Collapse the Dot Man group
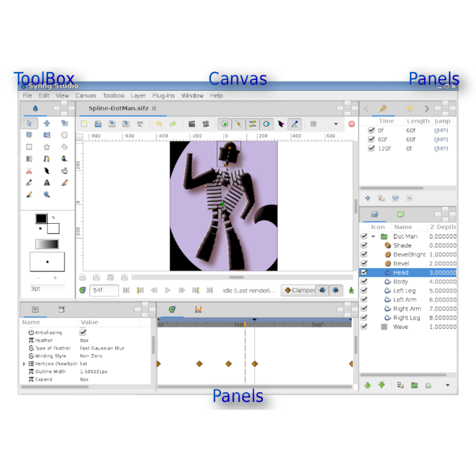This screenshot has width=476, height=476. pyautogui.click(x=373, y=236)
